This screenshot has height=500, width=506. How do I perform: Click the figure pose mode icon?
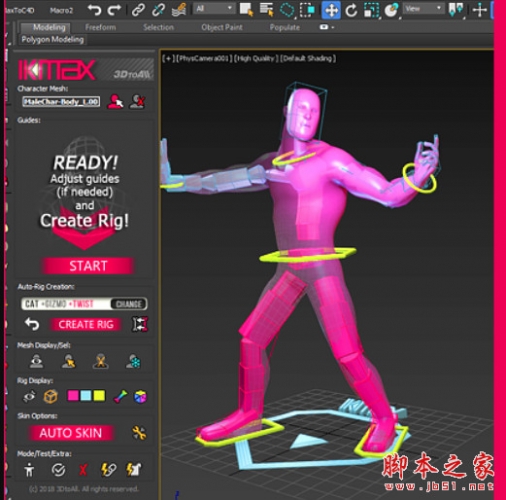(x=29, y=470)
